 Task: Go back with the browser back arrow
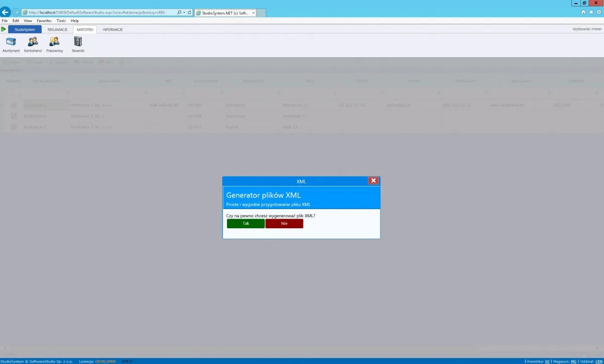click(x=6, y=12)
